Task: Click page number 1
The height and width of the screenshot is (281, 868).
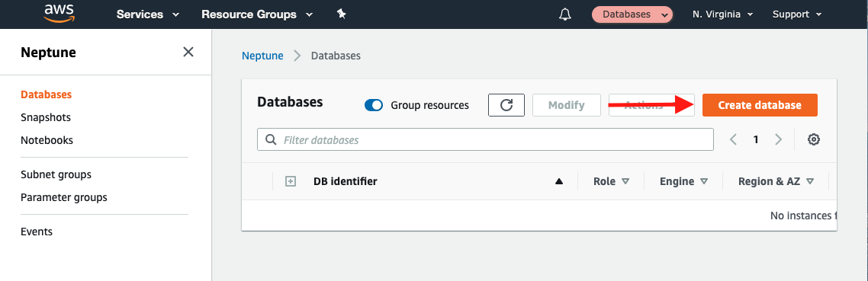Action: point(756,140)
